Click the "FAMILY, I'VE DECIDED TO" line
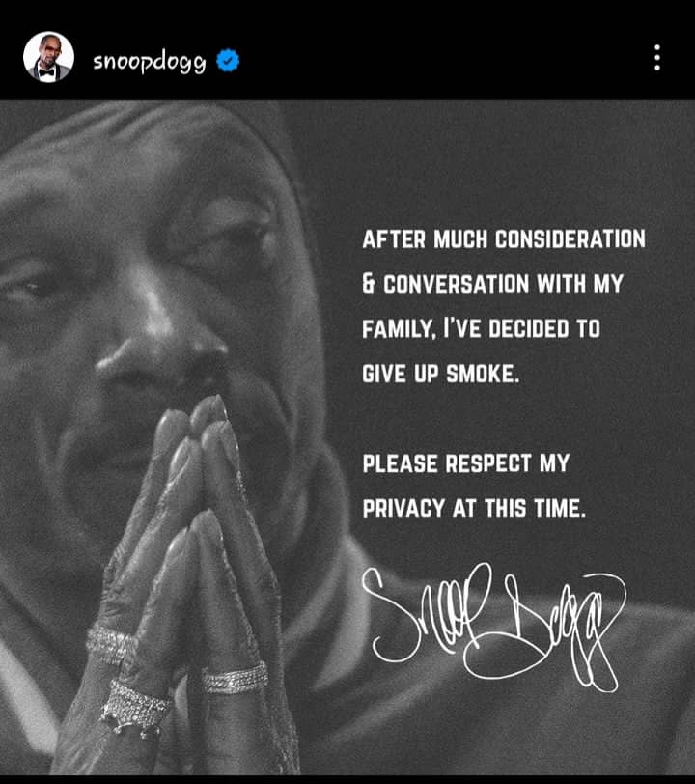 tap(481, 328)
